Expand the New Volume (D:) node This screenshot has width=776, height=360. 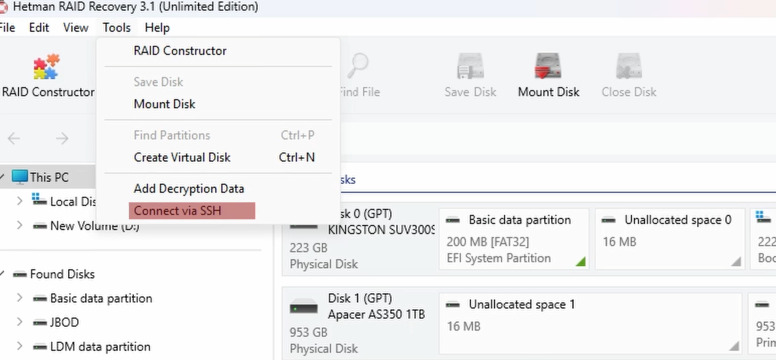19,225
